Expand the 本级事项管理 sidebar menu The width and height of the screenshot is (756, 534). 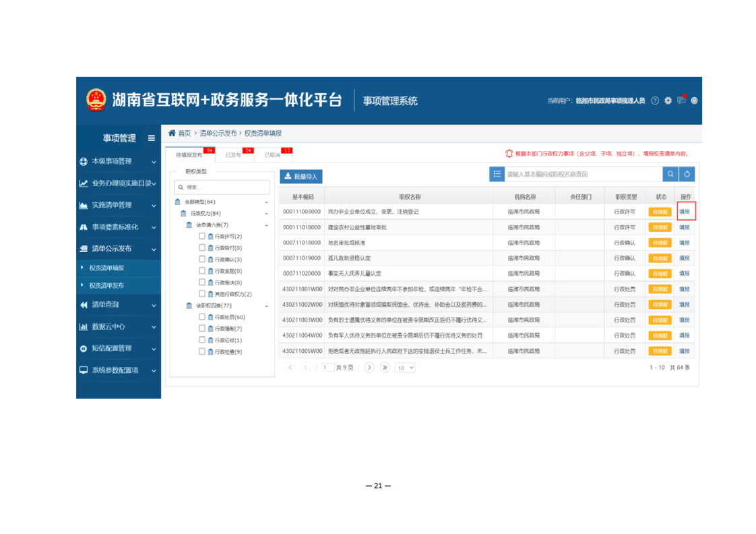119,162
